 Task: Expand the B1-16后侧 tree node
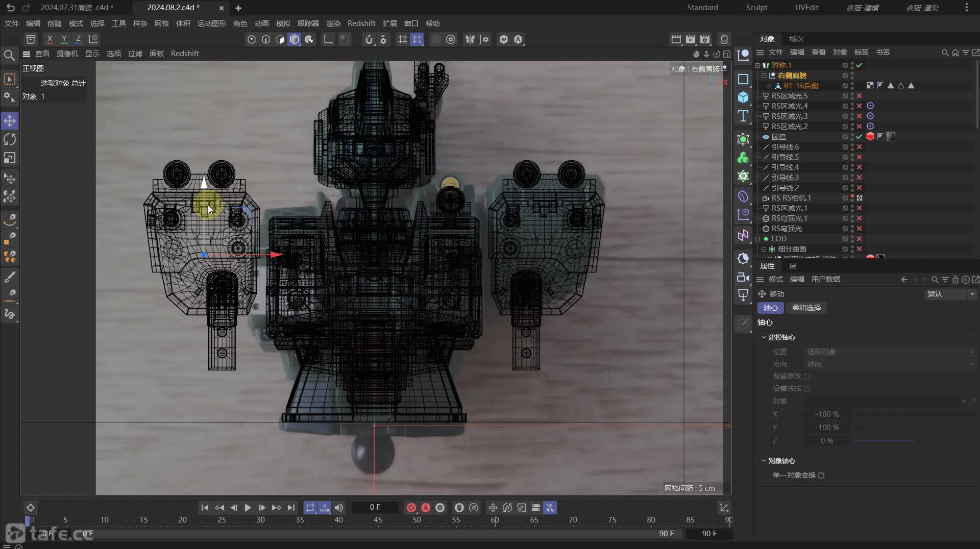pyautogui.click(x=770, y=86)
